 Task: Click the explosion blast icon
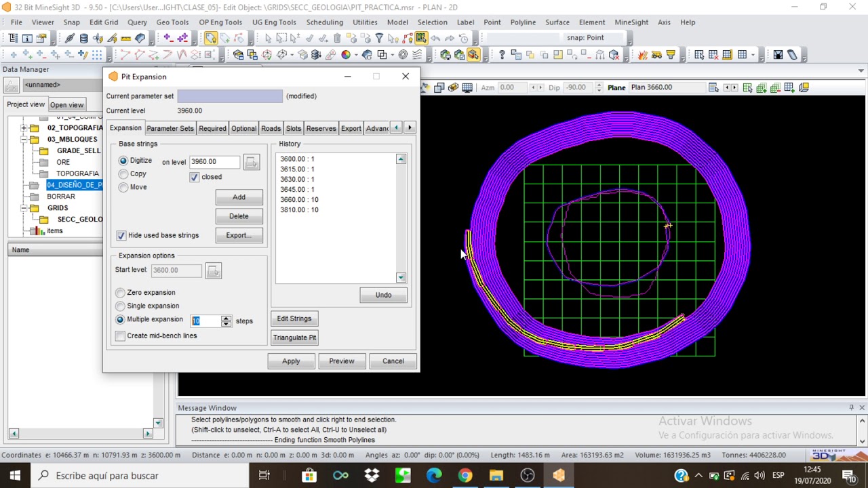coord(642,54)
